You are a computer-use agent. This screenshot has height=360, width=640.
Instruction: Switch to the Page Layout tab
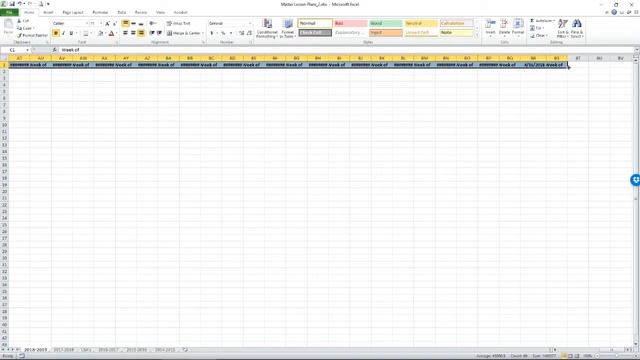73,12
